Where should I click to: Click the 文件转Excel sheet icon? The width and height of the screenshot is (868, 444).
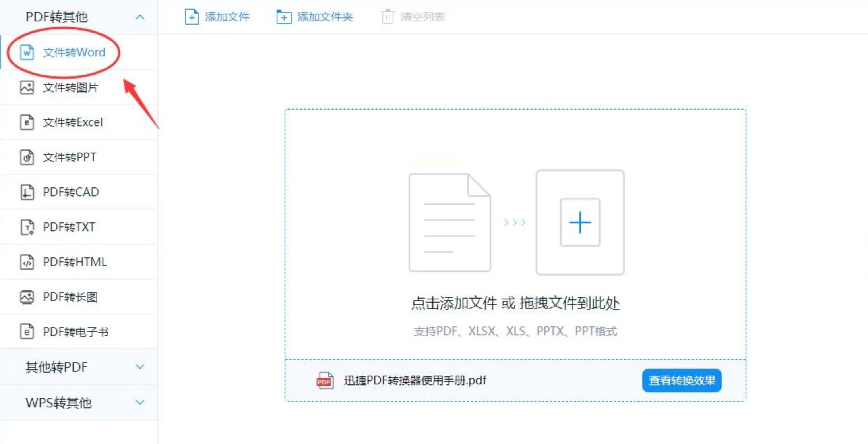click(x=27, y=122)
